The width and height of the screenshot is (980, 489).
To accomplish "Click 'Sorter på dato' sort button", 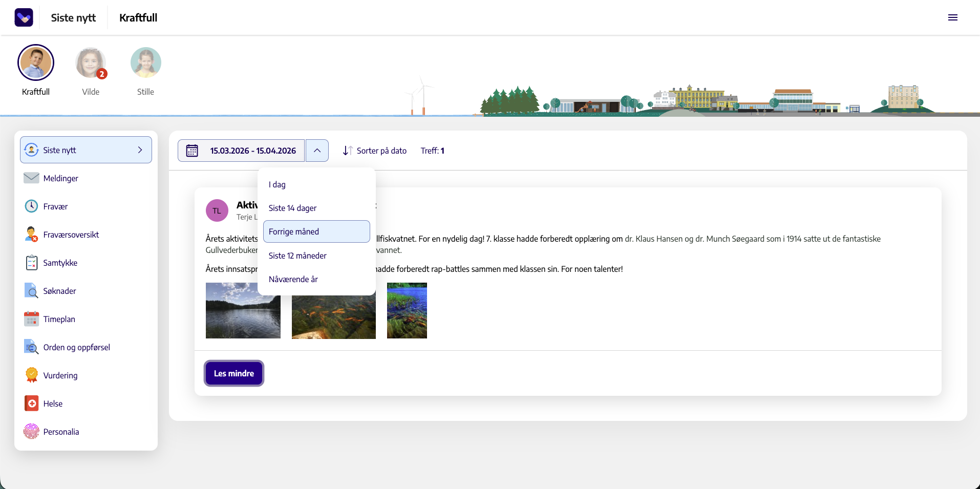I will (x=375, y=151).
